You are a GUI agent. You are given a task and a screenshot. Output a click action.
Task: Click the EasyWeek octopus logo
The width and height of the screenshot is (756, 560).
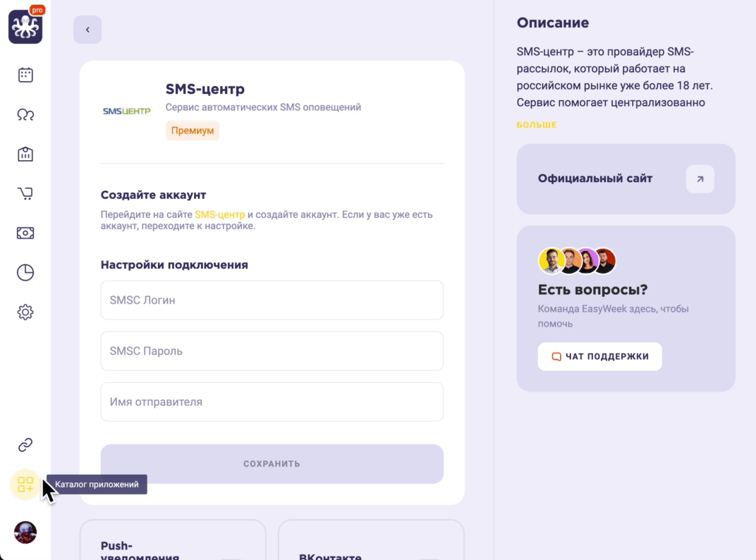pos(25,27)
